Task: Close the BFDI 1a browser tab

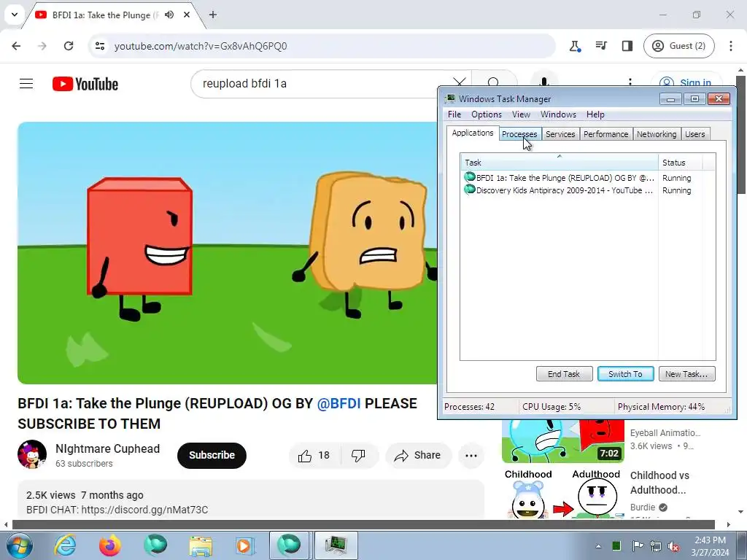Action: [x=187, y=15]
